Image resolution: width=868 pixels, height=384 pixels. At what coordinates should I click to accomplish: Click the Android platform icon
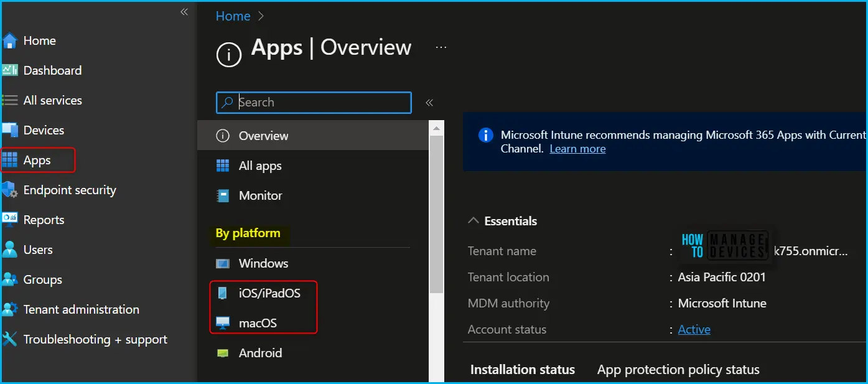click(222, 353)
